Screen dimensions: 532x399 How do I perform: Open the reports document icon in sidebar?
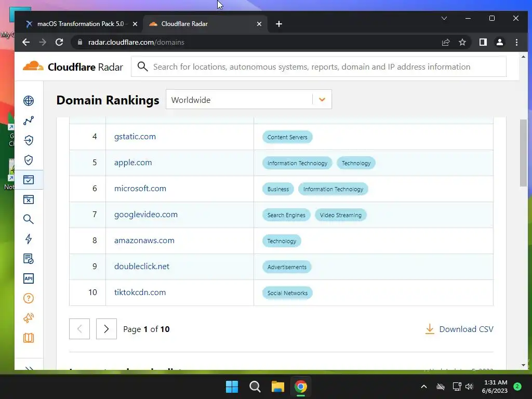click(29, 259)
